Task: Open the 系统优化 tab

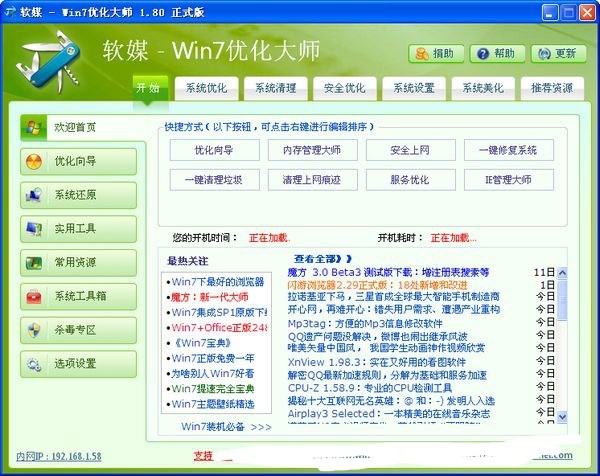Action: 206,88
